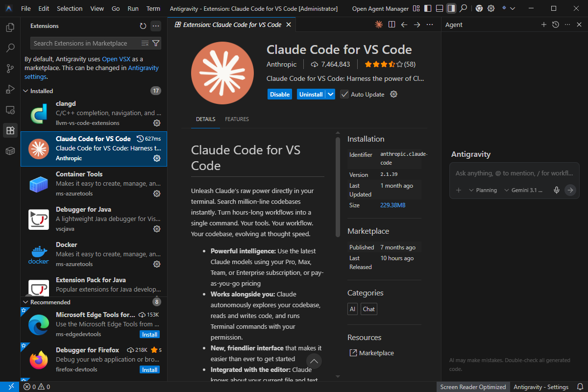
Task: Open Agent panel more options
Action: pos(567,24)
